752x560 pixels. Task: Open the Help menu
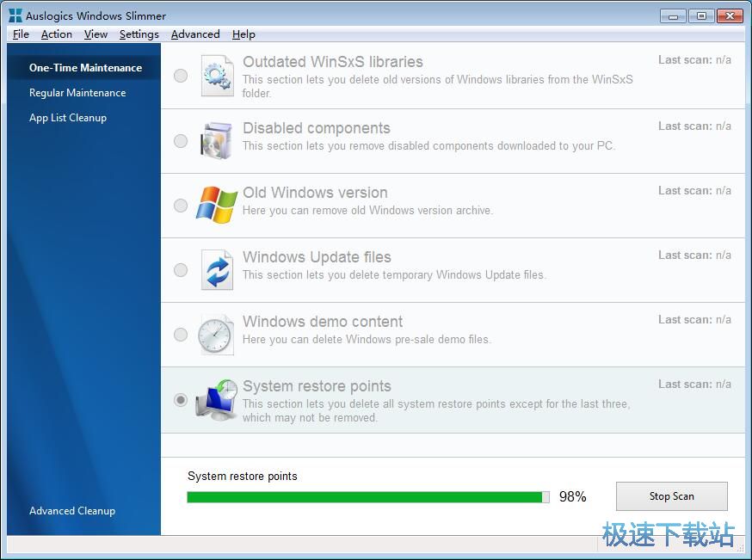tap(243, 34)
